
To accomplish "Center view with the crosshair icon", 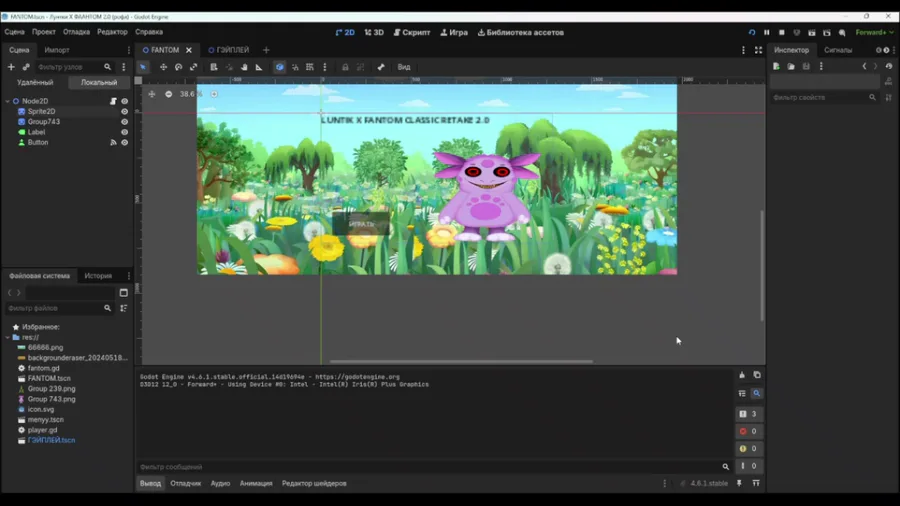I will point(152,94).
